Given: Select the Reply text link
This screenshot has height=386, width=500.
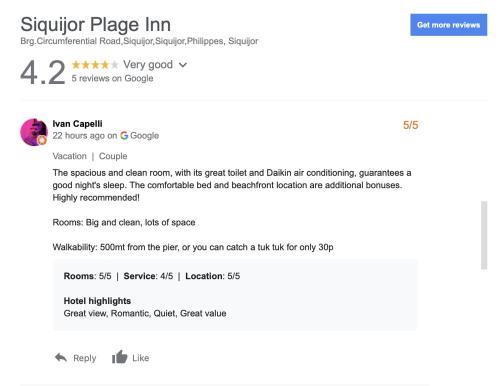Looking at the screenshot, I should pyautogui.click(x=85, y=358).
